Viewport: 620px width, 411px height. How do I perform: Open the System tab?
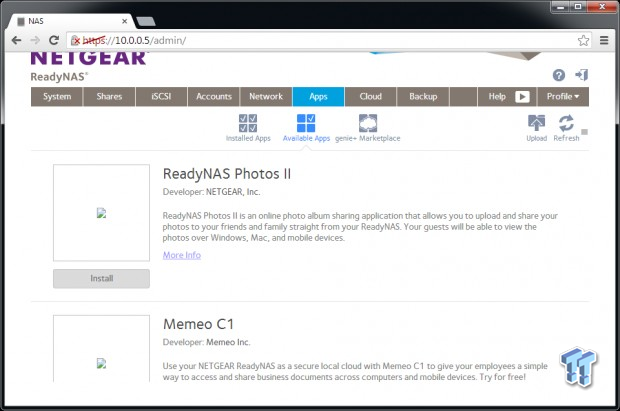point(57,97)
